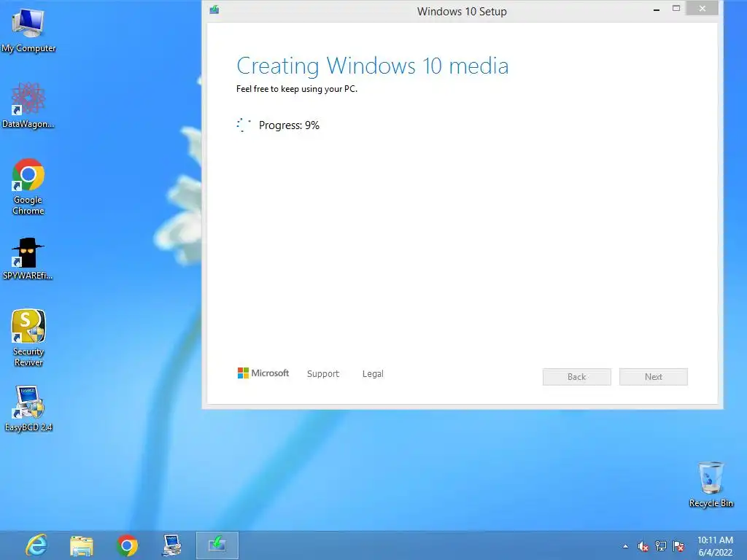This screenshot has width=747, height=560.
Task: Open the network tray icon
Action: (661, 546)
